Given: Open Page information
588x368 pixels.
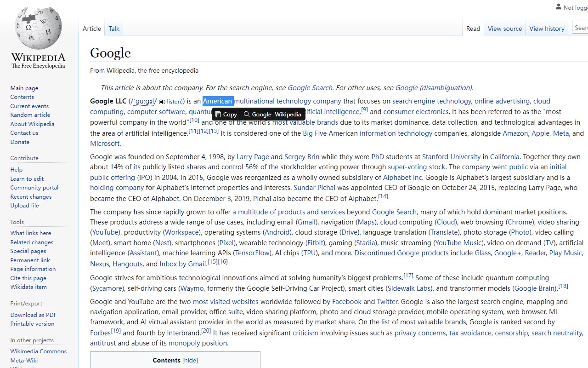Looking at the screenshot, I should pos(33,269).
